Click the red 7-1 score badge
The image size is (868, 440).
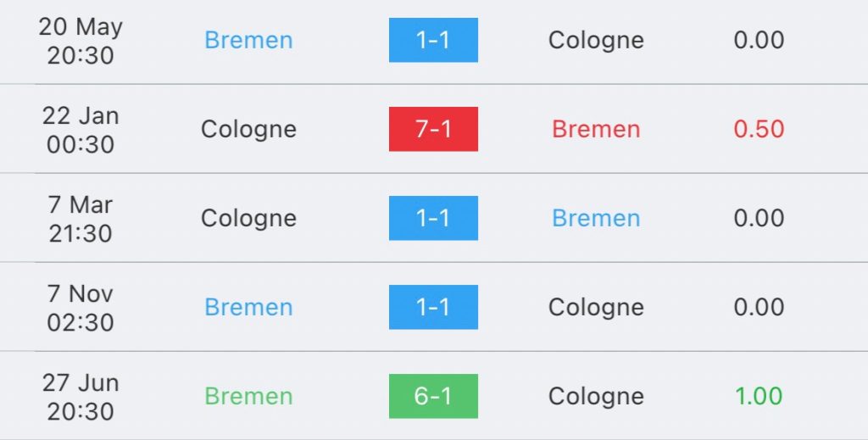click(x=433, y=129)
